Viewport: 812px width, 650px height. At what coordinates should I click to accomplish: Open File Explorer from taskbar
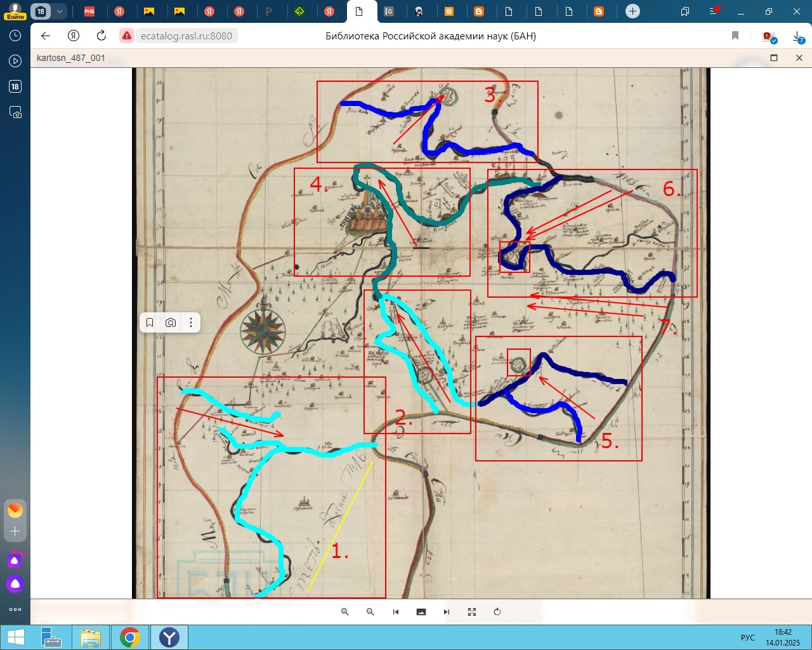(91, 637)
